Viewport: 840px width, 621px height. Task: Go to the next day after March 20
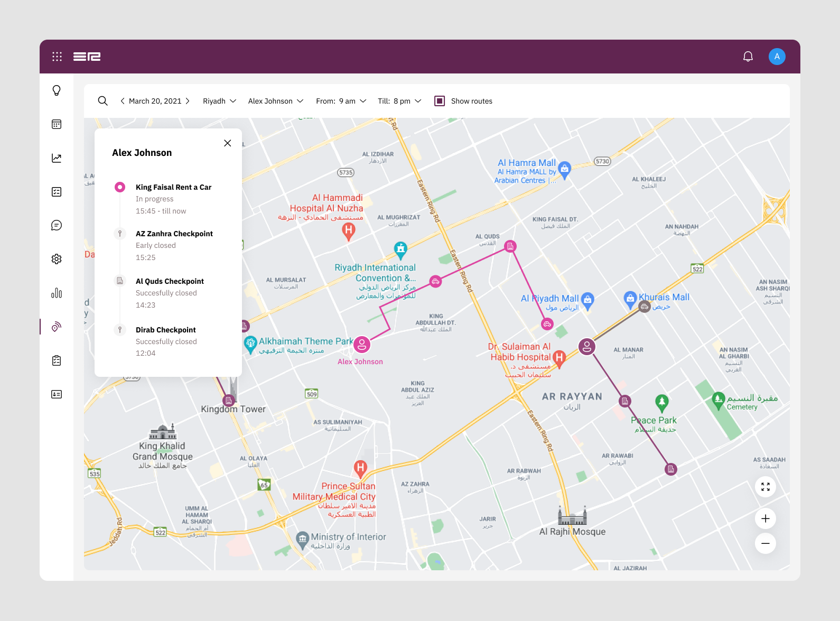coord(188,101)
